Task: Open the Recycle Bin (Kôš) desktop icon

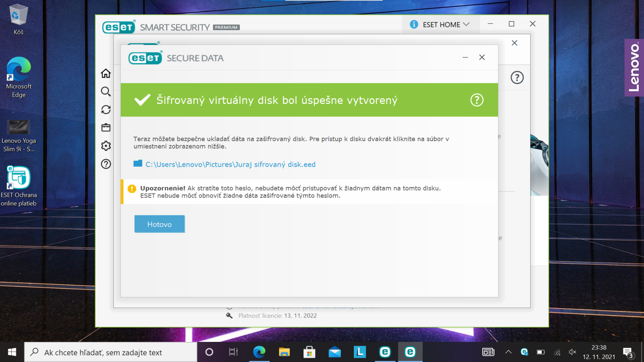Action: point(18,19)
